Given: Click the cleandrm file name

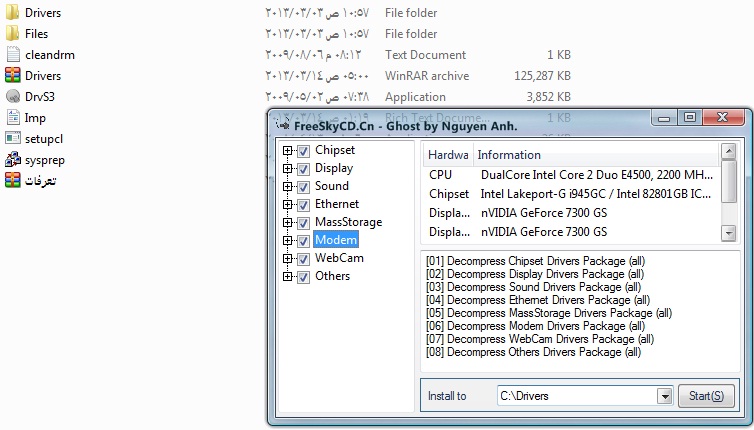Looking at the screenshot, I should pyautogui.click(x=50, y=55).
